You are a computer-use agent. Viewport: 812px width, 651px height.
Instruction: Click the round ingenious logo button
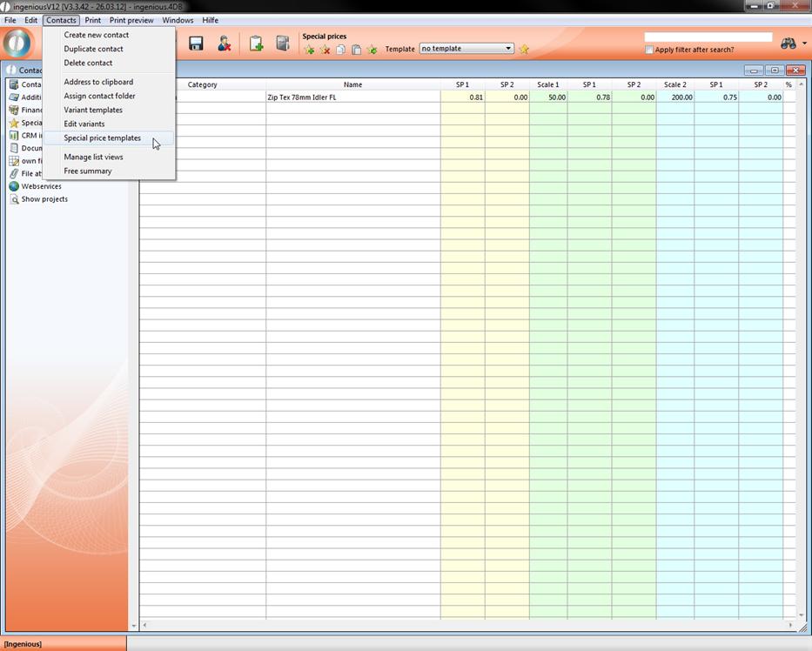pos(17,44)
